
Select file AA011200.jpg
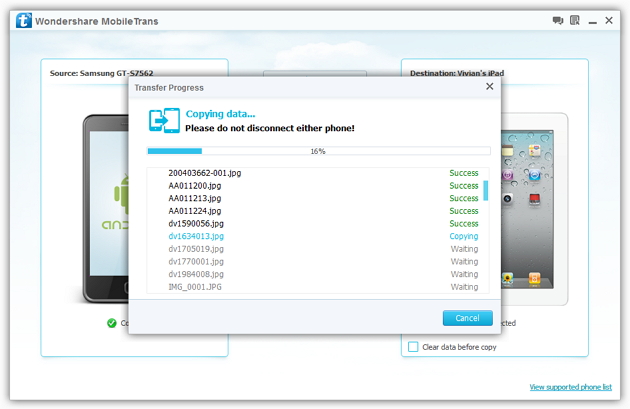pyautogui.click(x=194, y=186)
